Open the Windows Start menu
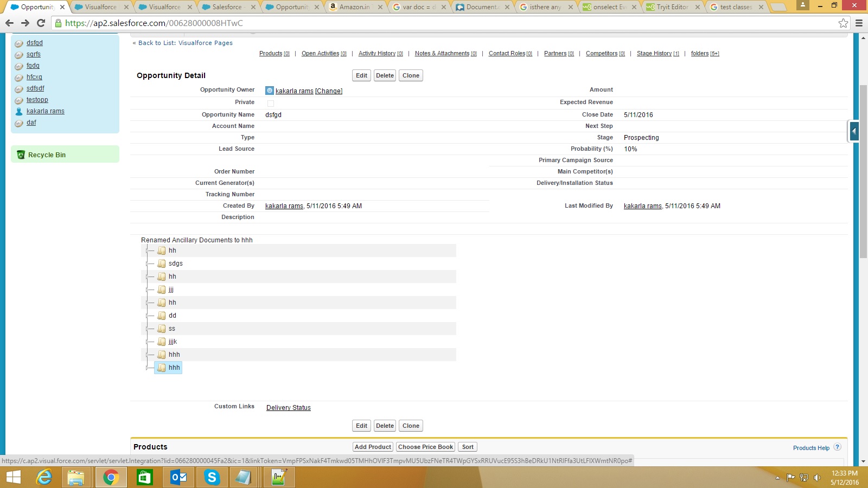 point(13,477)
